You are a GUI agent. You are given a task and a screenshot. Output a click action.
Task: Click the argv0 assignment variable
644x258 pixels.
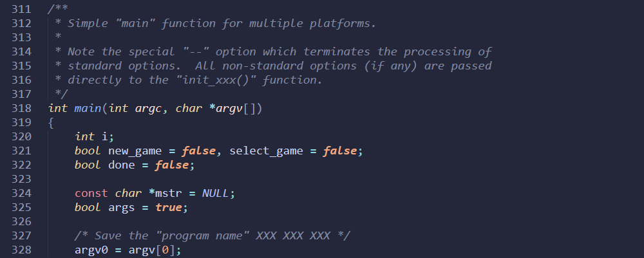tap(91, 250)
